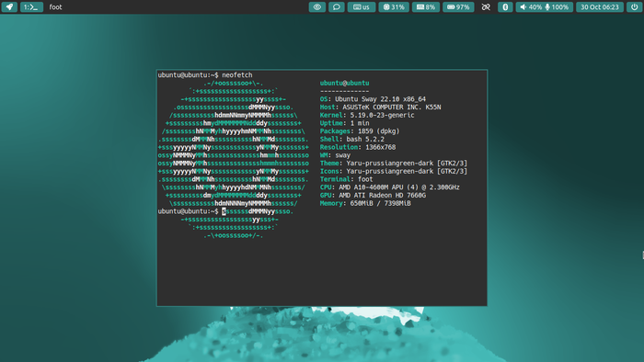Open the notifications speech bubble icon
Image resolution: width=644 pixels, height=362 pixels.
tap(337, 7)
